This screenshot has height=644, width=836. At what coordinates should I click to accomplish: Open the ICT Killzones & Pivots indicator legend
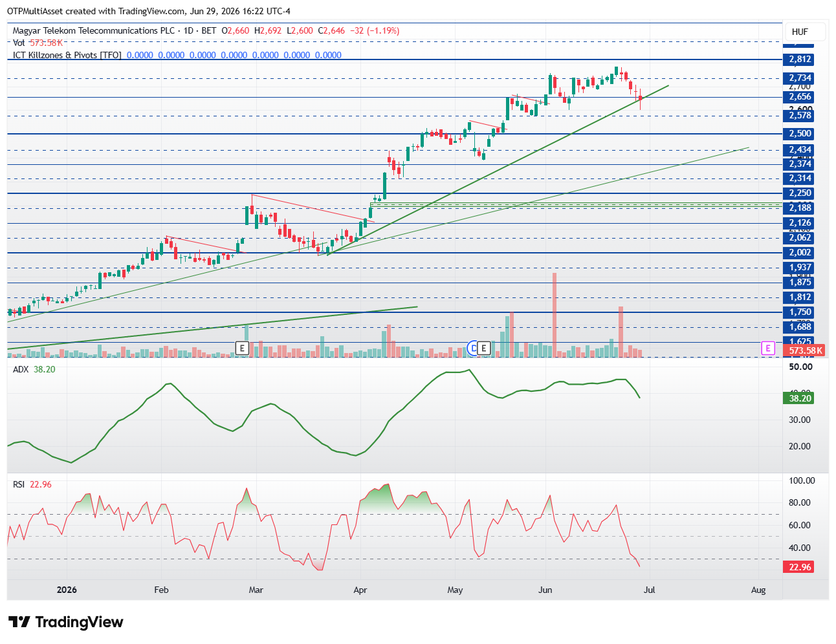pyautogui.click(x=67, y=55)
